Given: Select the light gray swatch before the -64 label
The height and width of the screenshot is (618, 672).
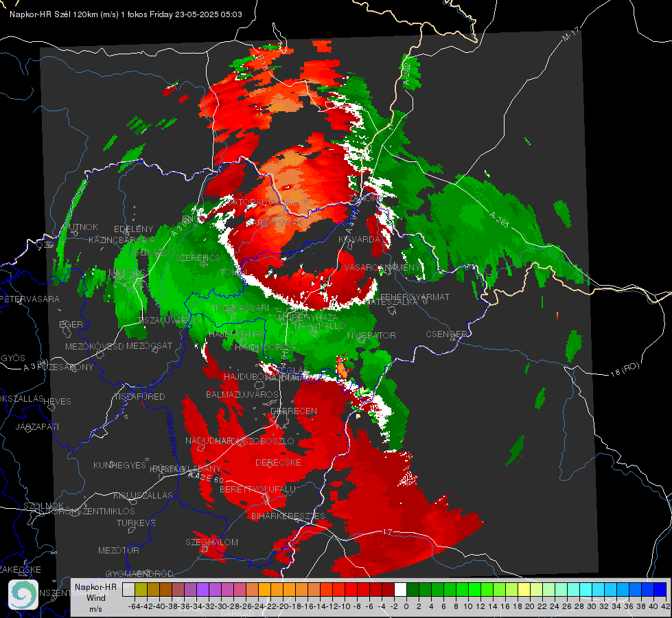Looking at the screenshot, I should tap(128, 589).
